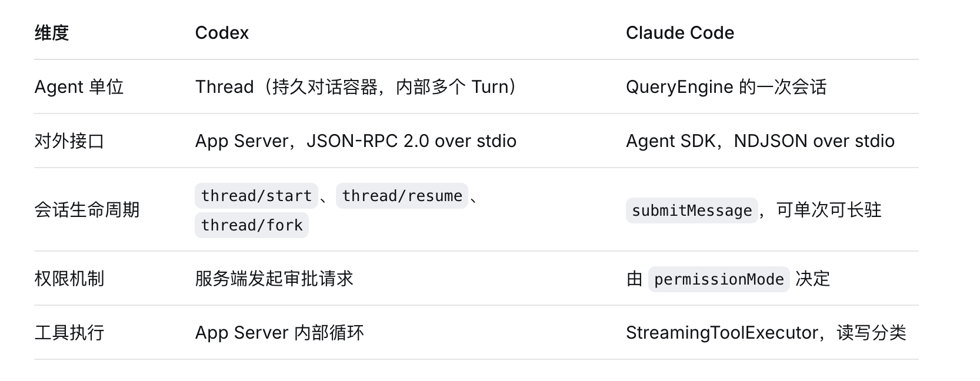This screenshot has width=980, height=381.
Task: Click the submitMessage code tag
Action: coord(692,210)
